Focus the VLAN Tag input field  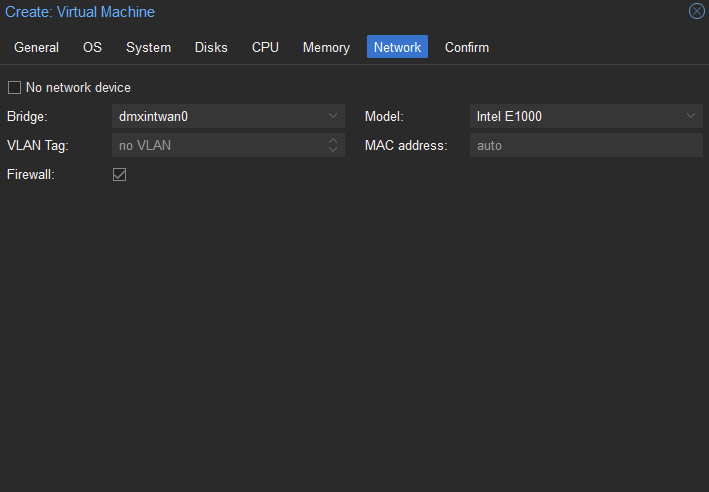pyautogui.click(x=220, y=145)
